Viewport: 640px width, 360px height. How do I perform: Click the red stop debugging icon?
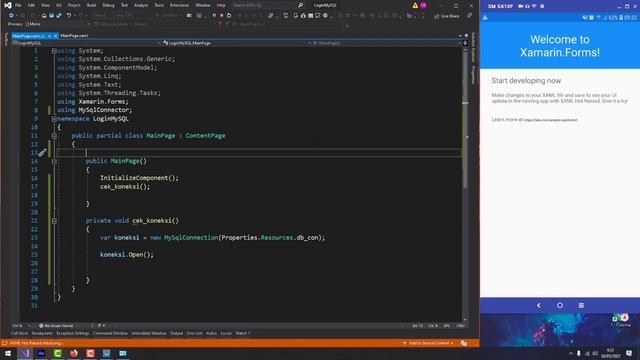point(222,16)
